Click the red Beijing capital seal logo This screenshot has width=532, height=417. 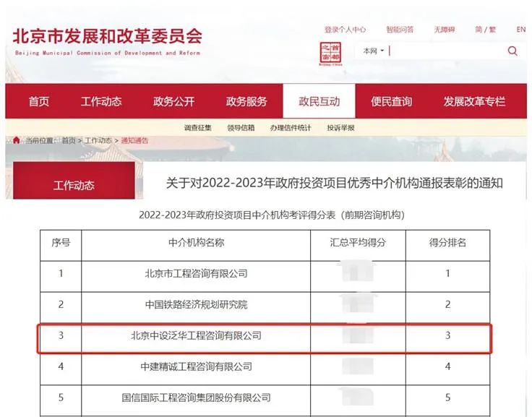tap(330, 53)
